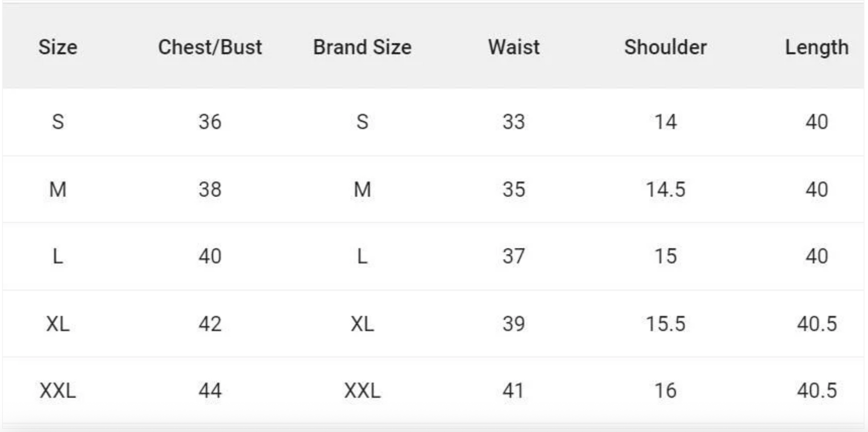868x432 pixels.
Task: Select Shoulder value 14.5
Action: point(665,189)
